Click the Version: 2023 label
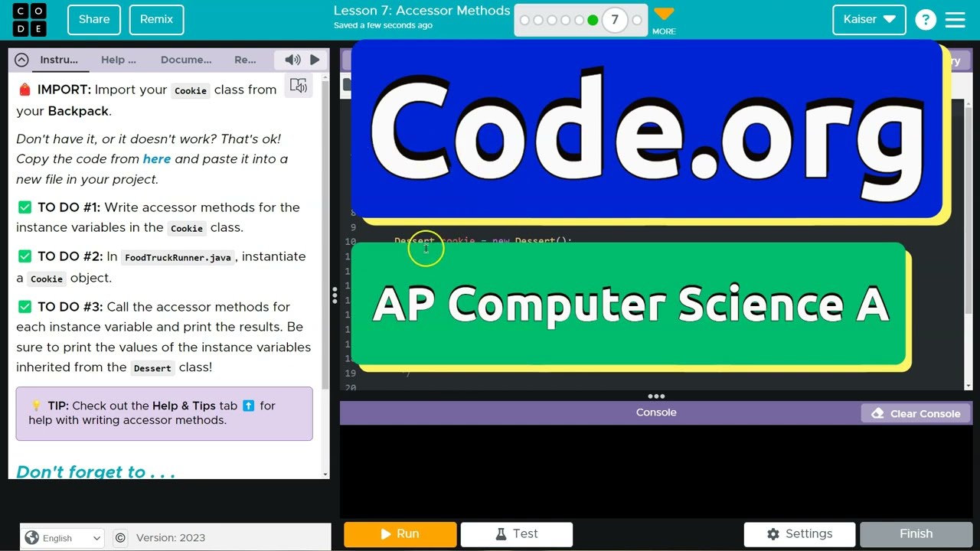Viewport: 980px width, 551px height. coord(171,538)
